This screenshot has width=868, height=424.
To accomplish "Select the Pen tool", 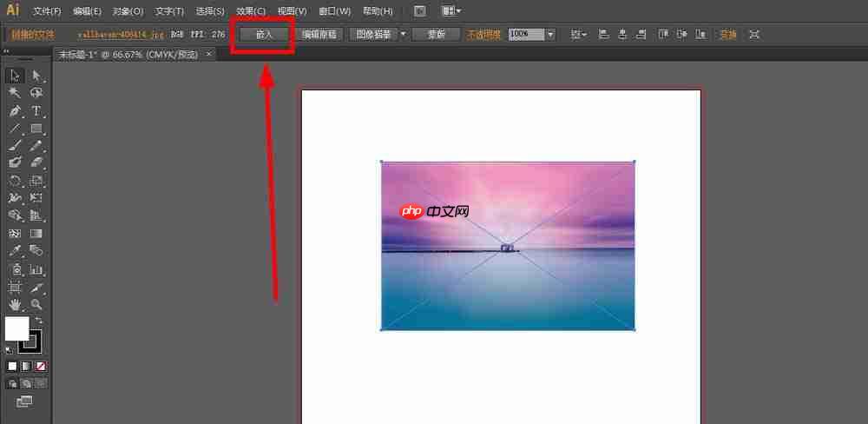I will (x=15, y=111).
